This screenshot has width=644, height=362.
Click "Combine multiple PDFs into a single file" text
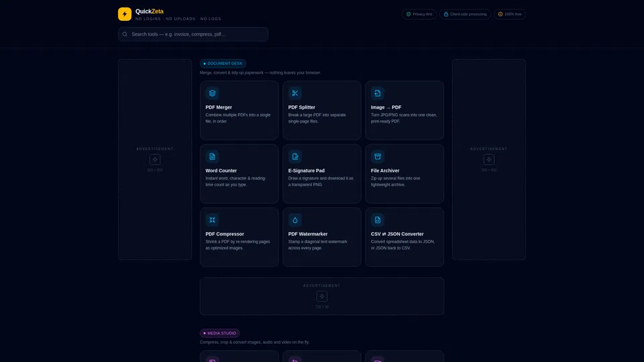[237, 118]
